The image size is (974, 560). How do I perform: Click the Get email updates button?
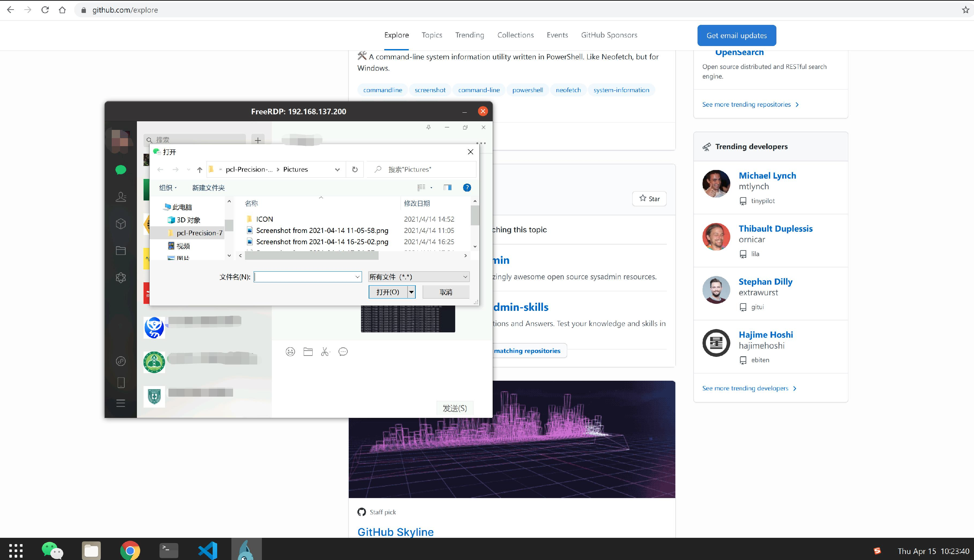pos(736,35)
